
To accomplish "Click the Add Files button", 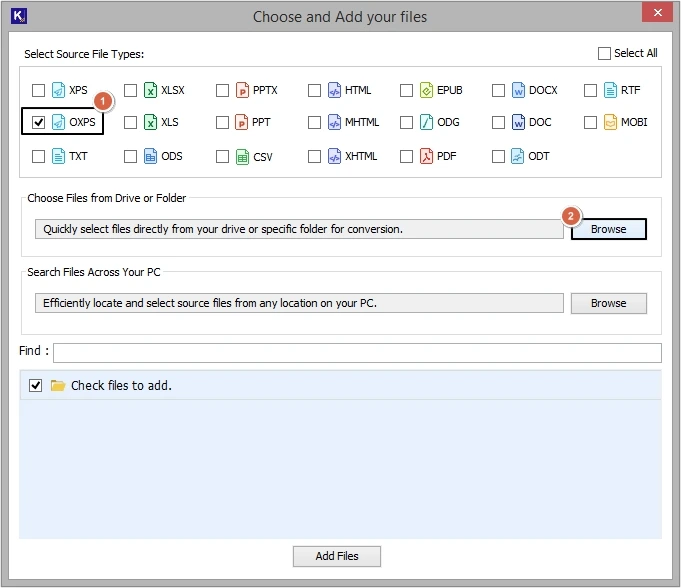I will click(337, 556).
